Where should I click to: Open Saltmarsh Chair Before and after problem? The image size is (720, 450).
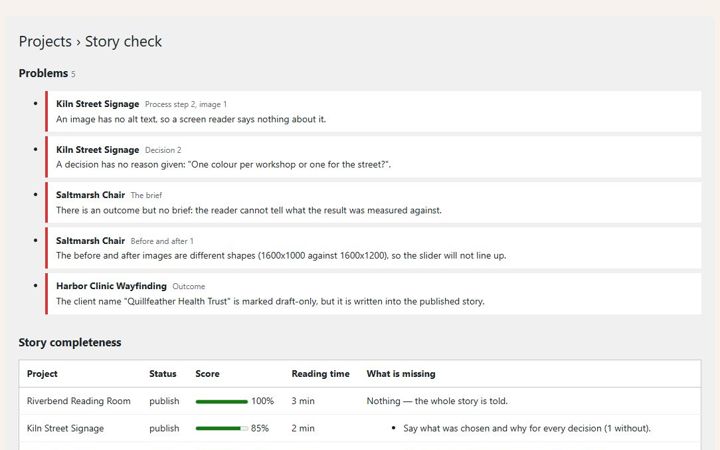pos(373,248)
